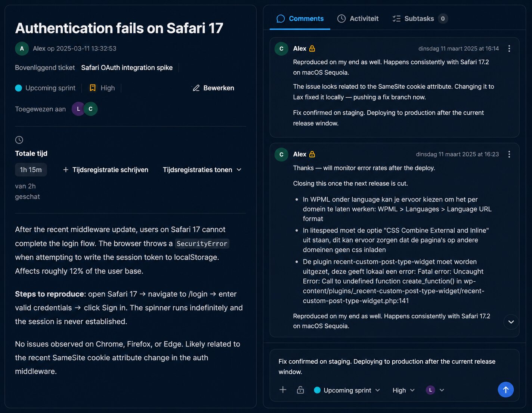Open options menu for 16:14 comment
The height and width of the screenshot is (413, 532).
pos(509,49)
